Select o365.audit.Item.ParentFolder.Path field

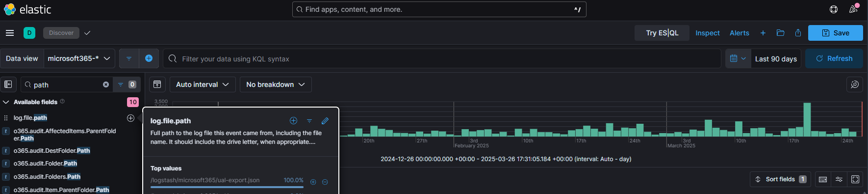click(61, 190)
